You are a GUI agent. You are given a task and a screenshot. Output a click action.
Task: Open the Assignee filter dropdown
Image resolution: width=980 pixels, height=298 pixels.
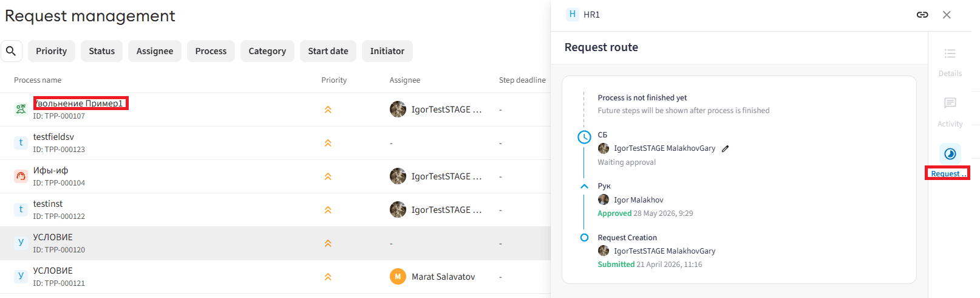point(155,51)
